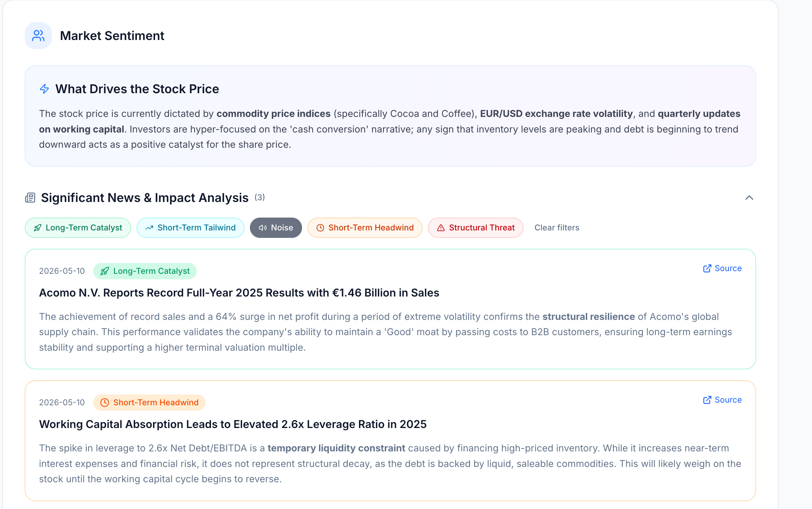Click the (3) news count badge

point(260,197)
